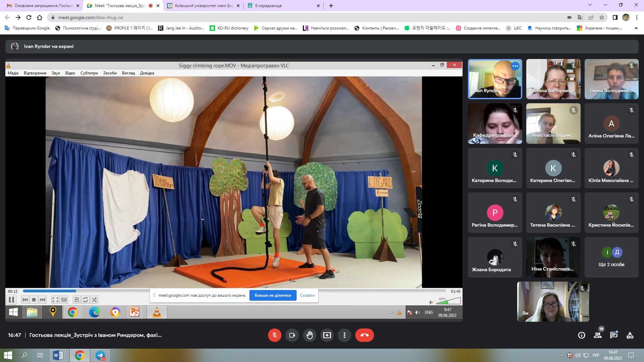This screenshot has height=362, width=644.
Task: Open meeting chat panel
Action: coord(614,335)
